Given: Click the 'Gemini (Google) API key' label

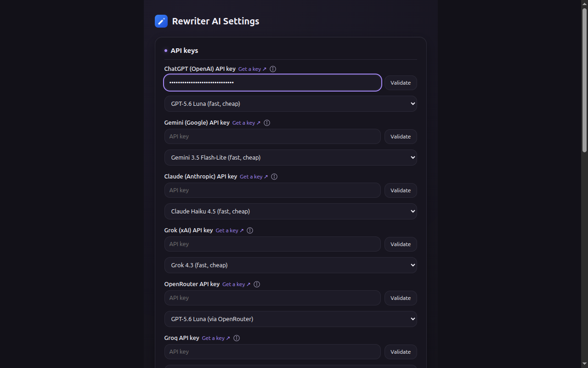Looking at the screenshot, I should [197, 123].
